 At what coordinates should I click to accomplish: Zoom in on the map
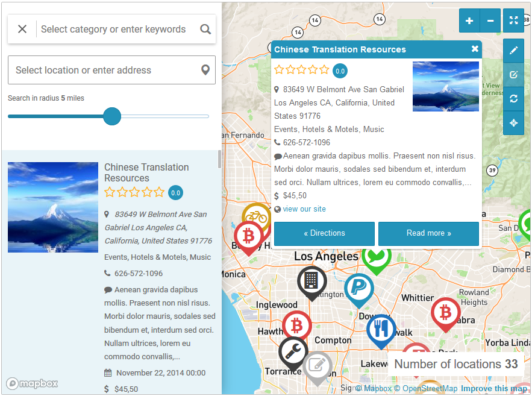[469, 20]
